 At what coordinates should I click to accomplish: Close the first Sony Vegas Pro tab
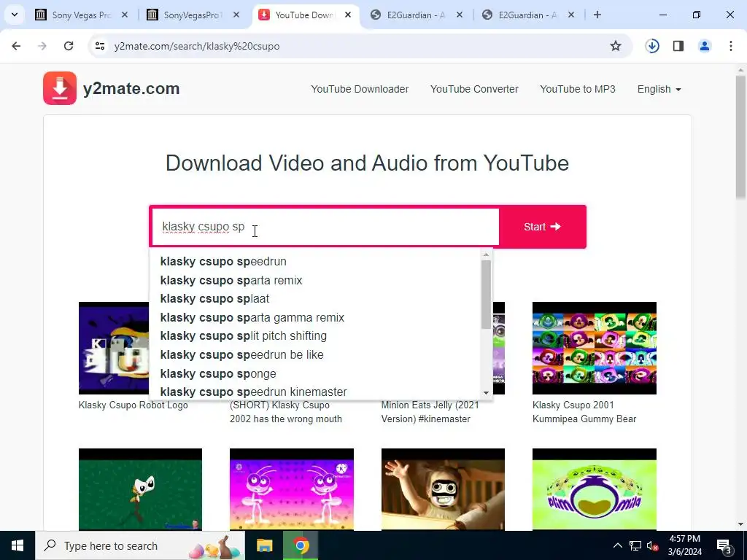coord(125,15)
